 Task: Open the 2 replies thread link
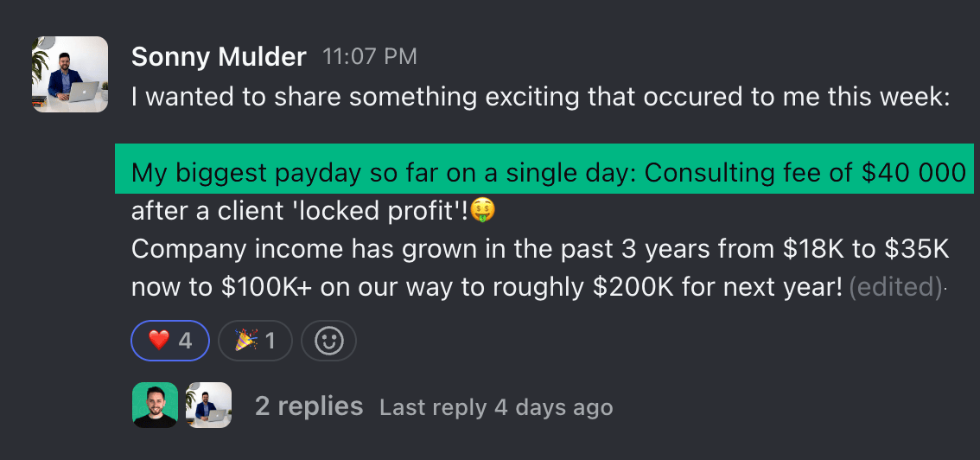click(309, 406)
